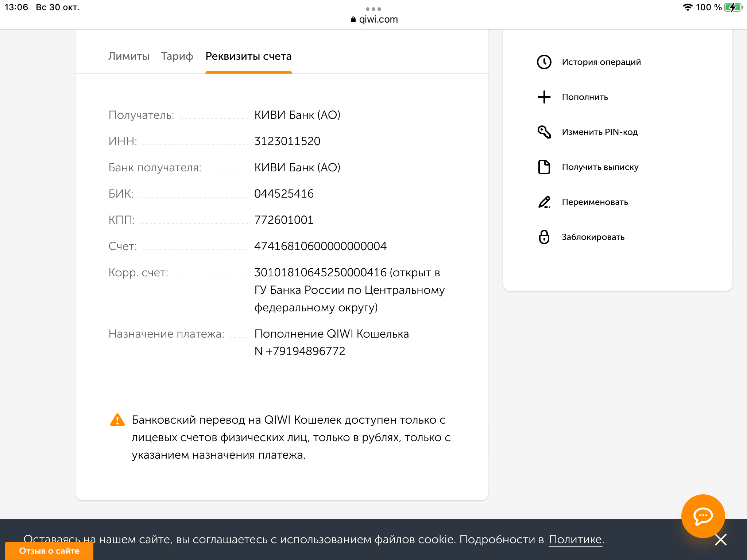Screen dimensions: 747x560
Task: Tap the battery charging indicator
Action: [x=733, y=7]
